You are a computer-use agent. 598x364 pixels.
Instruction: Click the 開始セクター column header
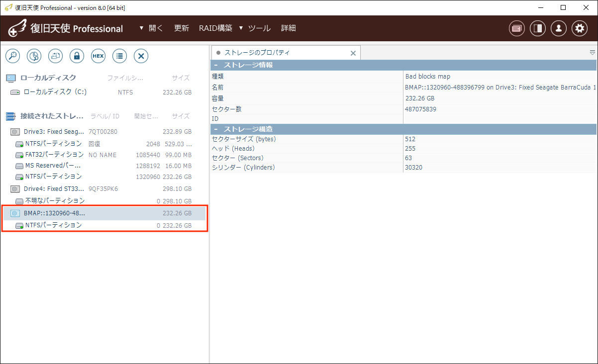click(146, 116)
